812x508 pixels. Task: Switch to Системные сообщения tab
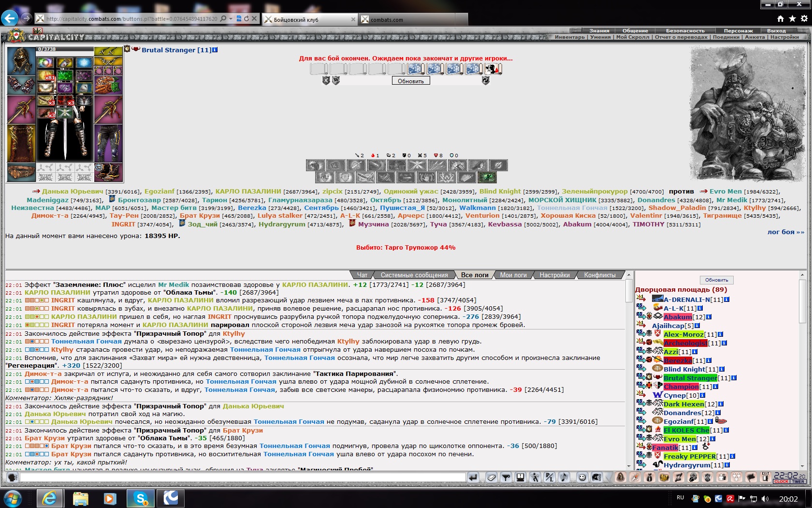[x=414, y=275]
